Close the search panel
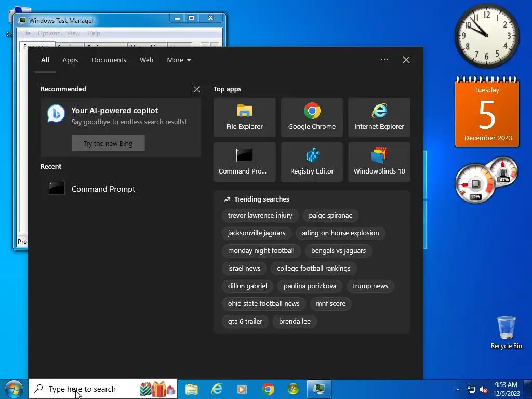This screenshot has height=399, width=532. (406, 60)
